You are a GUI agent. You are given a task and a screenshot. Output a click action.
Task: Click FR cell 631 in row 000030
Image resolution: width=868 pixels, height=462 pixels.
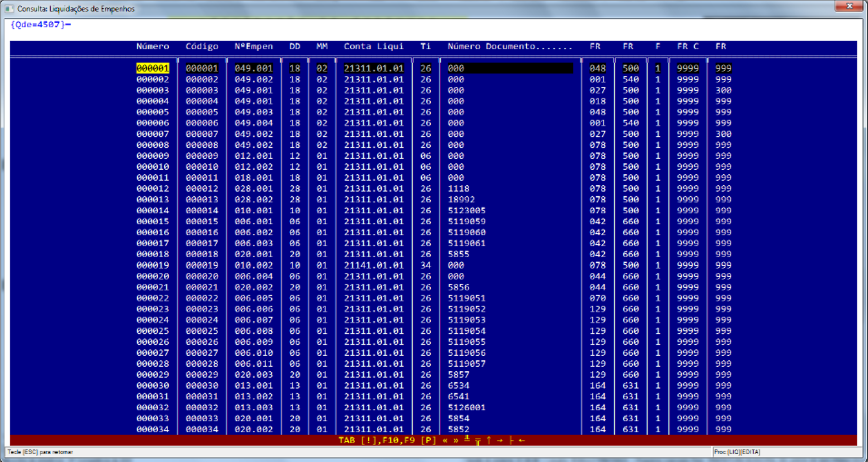coord(630,385)
